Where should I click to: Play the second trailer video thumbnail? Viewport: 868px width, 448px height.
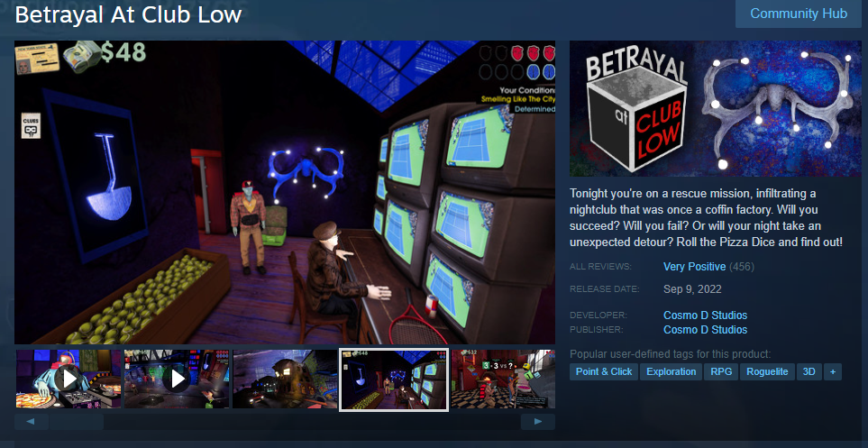[177, 379]
